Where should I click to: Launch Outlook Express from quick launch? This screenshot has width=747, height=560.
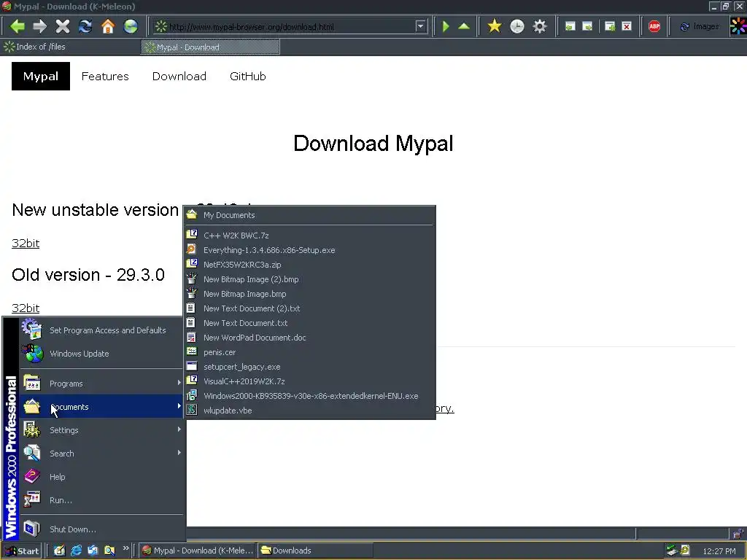coord(93,551)
